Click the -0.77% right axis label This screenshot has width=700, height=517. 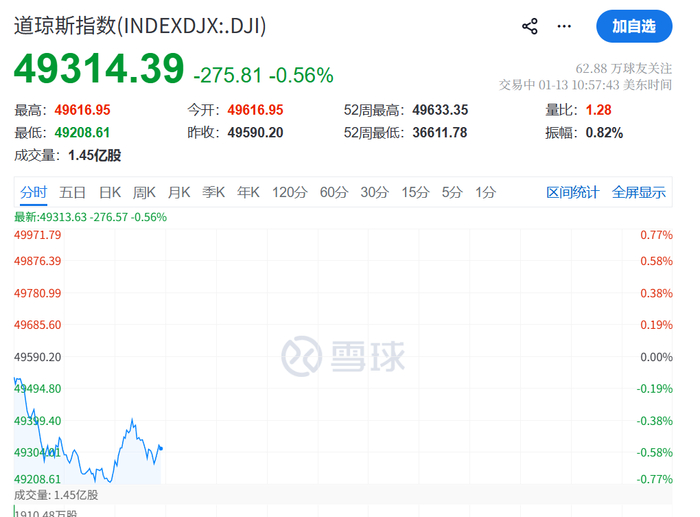tap(654, 479)
